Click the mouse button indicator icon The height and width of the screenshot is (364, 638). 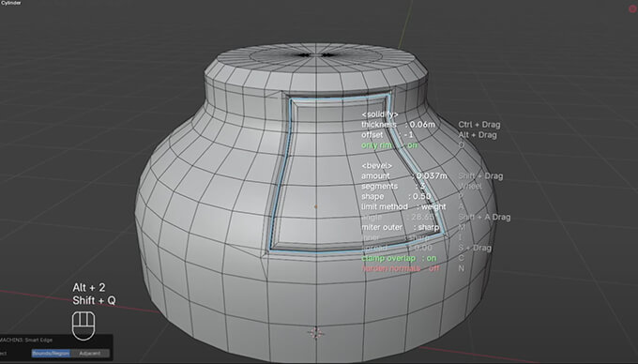tap(84, 326)
